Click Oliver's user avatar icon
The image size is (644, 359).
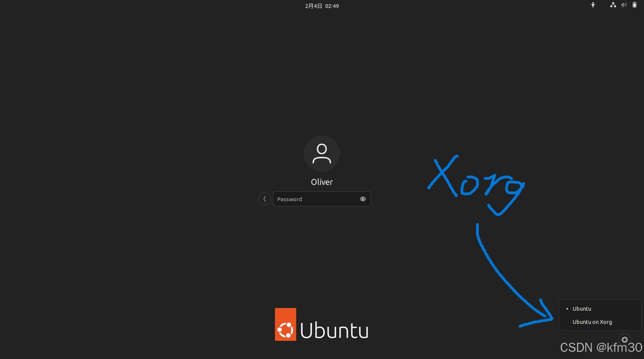tap(322, 154)
